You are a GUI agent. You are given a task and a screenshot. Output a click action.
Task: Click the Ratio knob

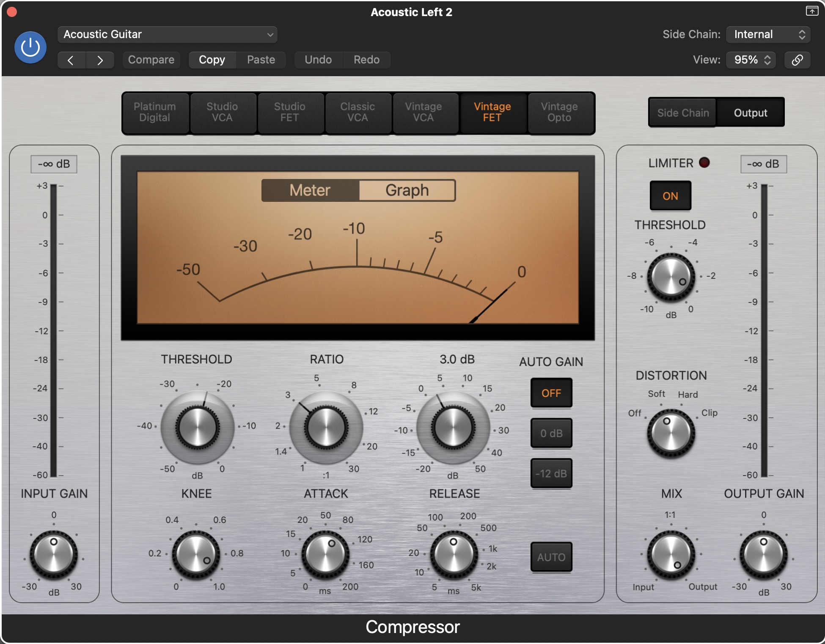click(x=326, y=427)
